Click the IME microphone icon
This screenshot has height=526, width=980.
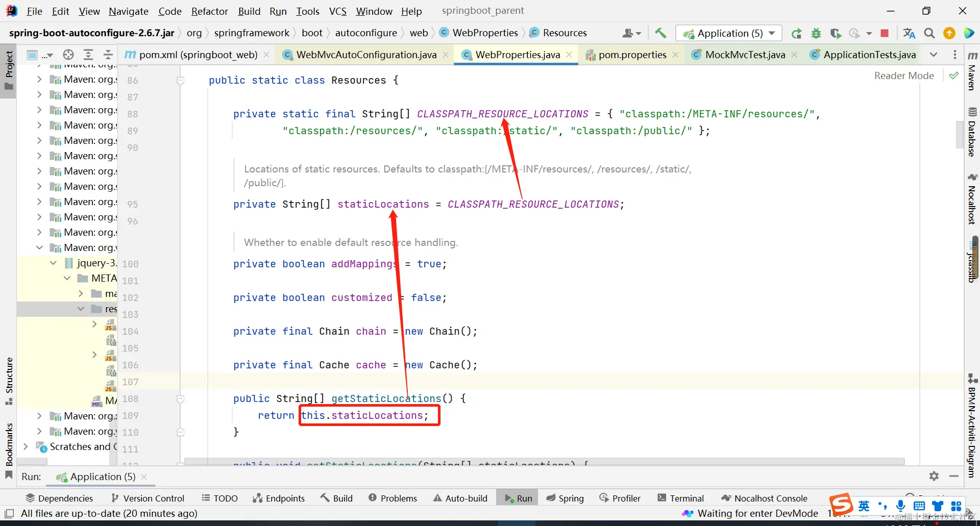click(x=901, y=506)
